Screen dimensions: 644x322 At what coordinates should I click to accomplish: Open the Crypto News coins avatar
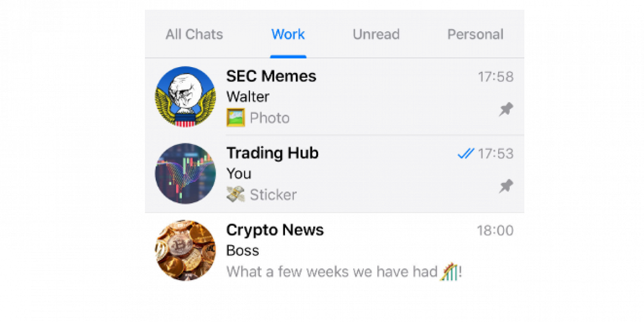click(x=185, y=250)
